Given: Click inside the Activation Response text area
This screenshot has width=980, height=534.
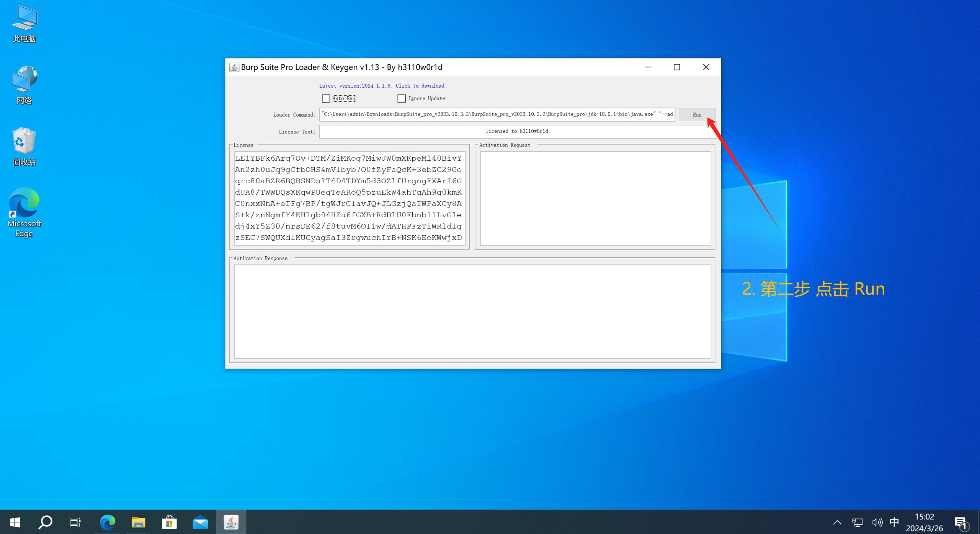Looking at the screenshot, I should [472, 312].
